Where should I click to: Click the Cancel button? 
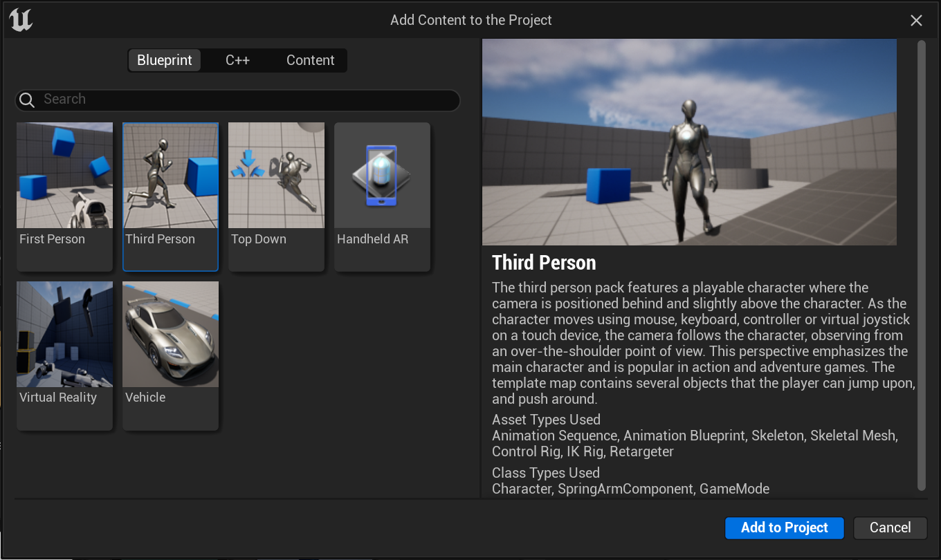[890, 528]
